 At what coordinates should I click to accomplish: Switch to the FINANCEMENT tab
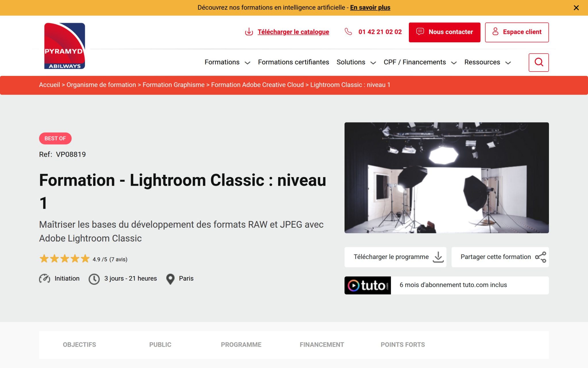click(x=322, y=344)
